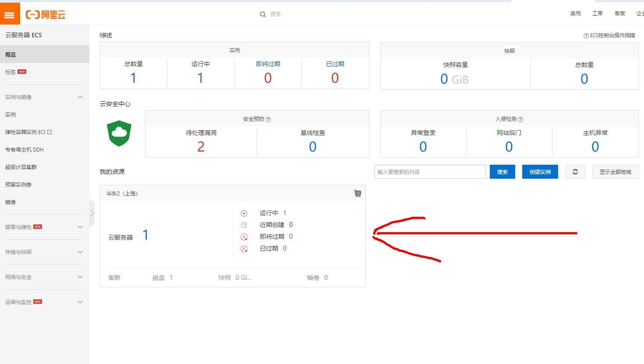The height and width of the screenshot is (364, 644).
Task: Open 专有宿主机 DDH
Action: tap(24, 149)
